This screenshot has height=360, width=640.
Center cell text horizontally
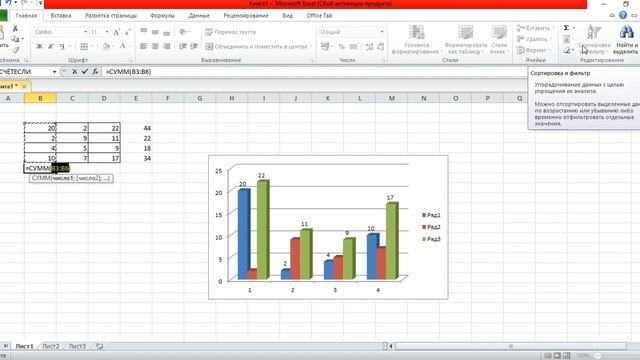coord(155,47)
